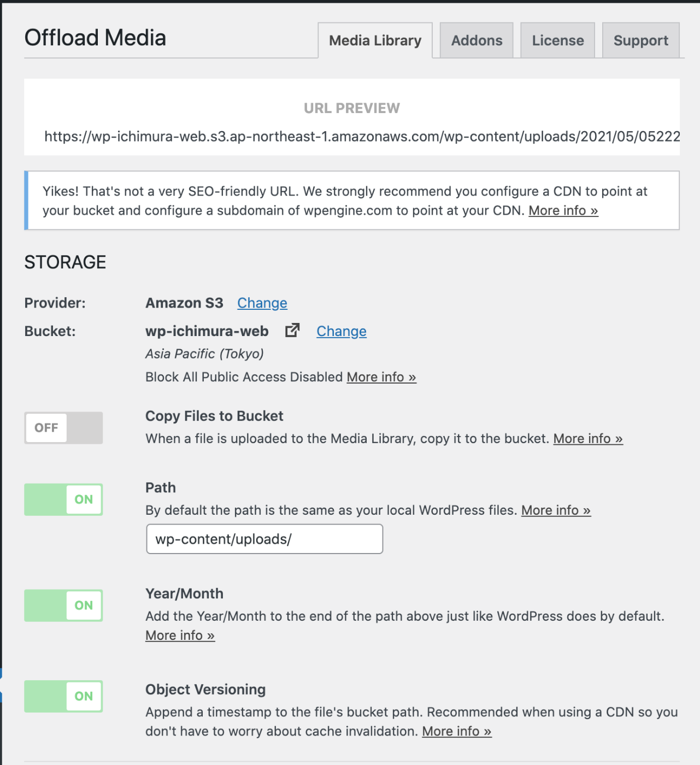Focus the wp-content/uploads/ path input field
Viewport: 700px width, 765px height.
[264, 539]
